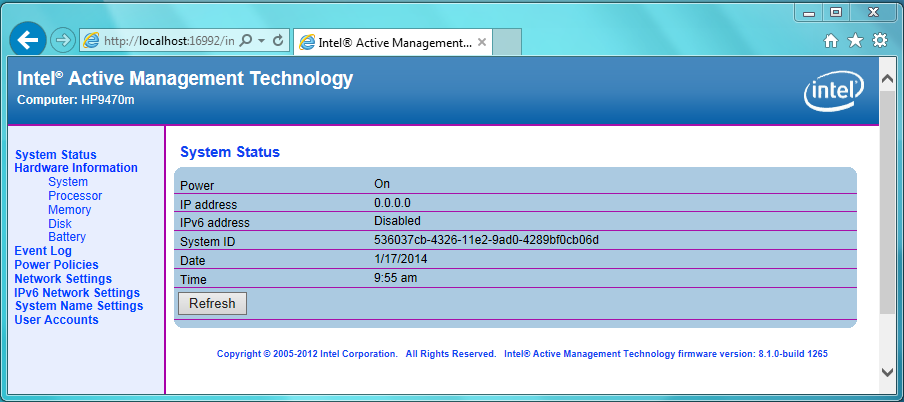The image size is (904, 402).
Task: View Disk hardware information
Action: (60, 223)
